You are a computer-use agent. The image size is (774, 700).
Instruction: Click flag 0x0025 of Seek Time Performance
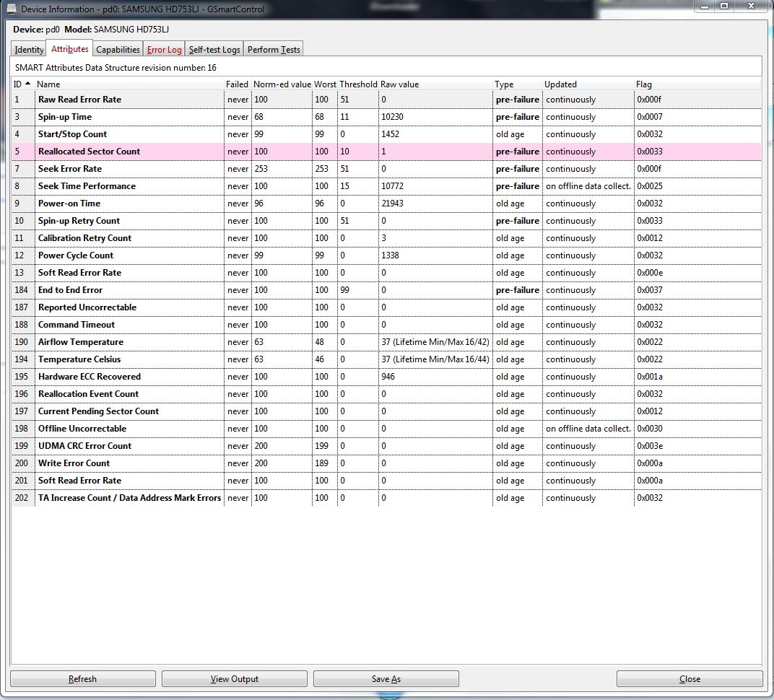[650, 186]
